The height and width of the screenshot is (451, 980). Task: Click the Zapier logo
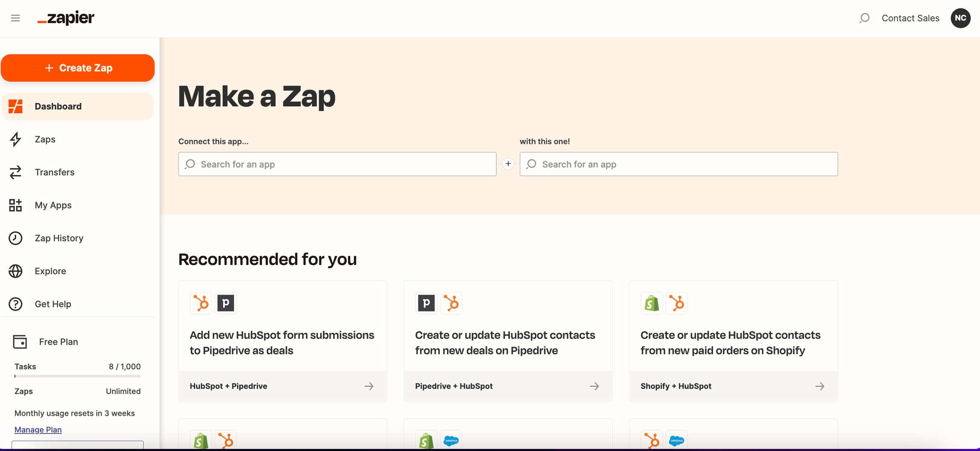click(x=65, y=18)
